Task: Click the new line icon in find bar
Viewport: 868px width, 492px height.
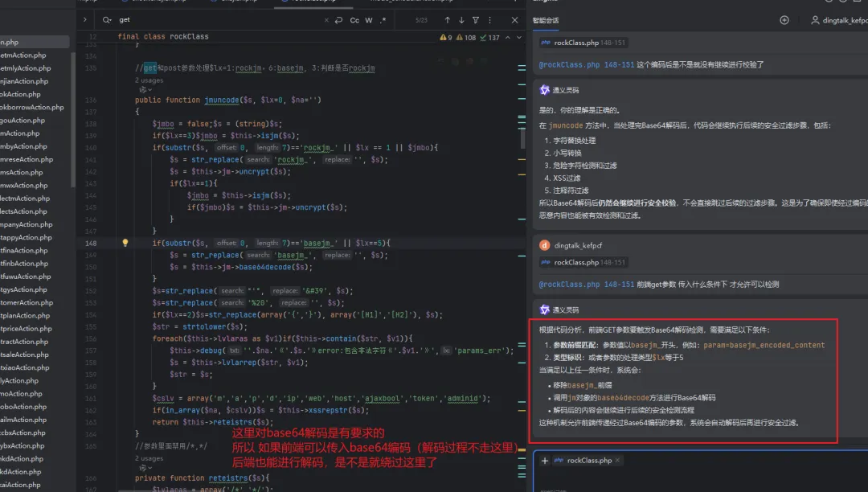Action: (x=339, y=20)
